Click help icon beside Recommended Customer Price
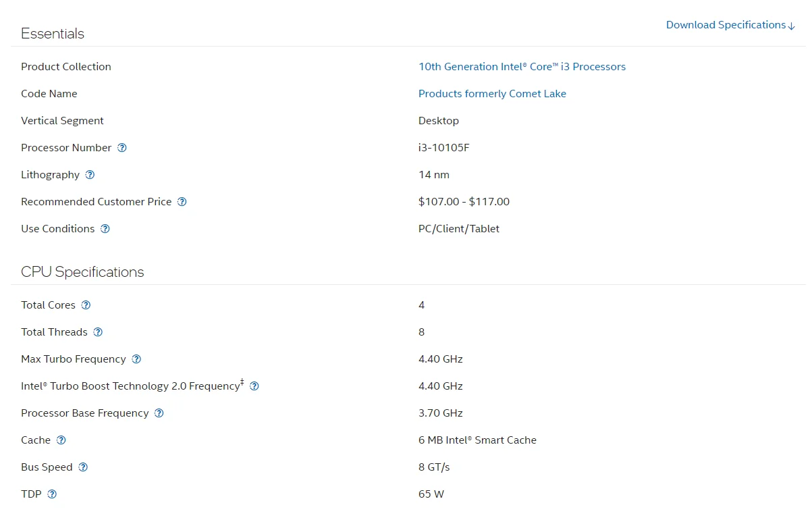Screen dimensions: 812x524 [x=182, y=202]
